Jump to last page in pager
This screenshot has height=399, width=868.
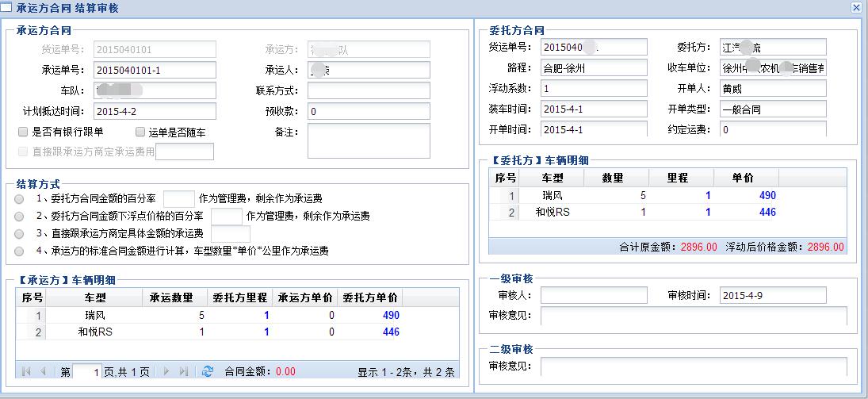[x=184, y=371]
